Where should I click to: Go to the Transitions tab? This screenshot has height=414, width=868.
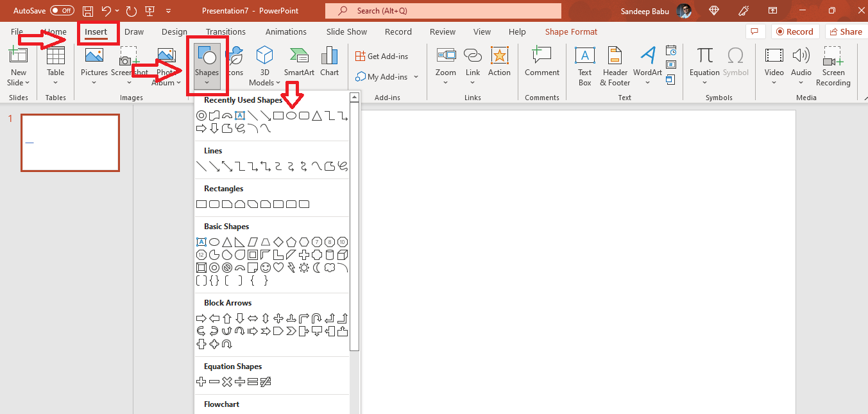[226, 31]
